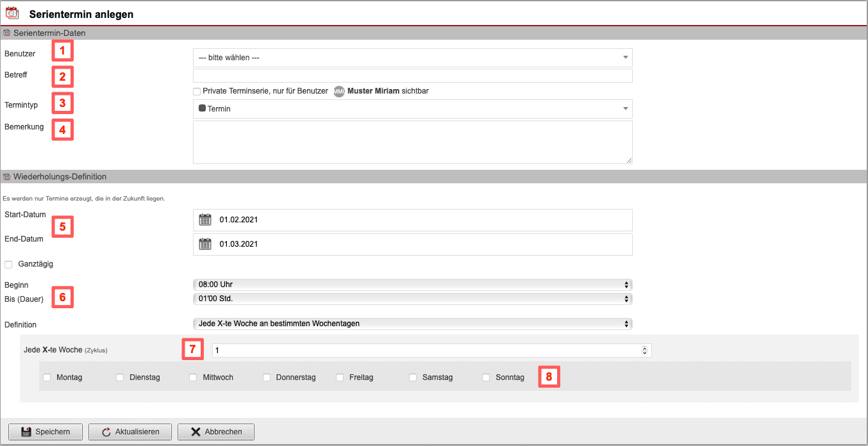Click the floppy disk icon on Speichern
The width and height of the screenshot is (868, 446).
pyautogui.click(x=26, y=432)
